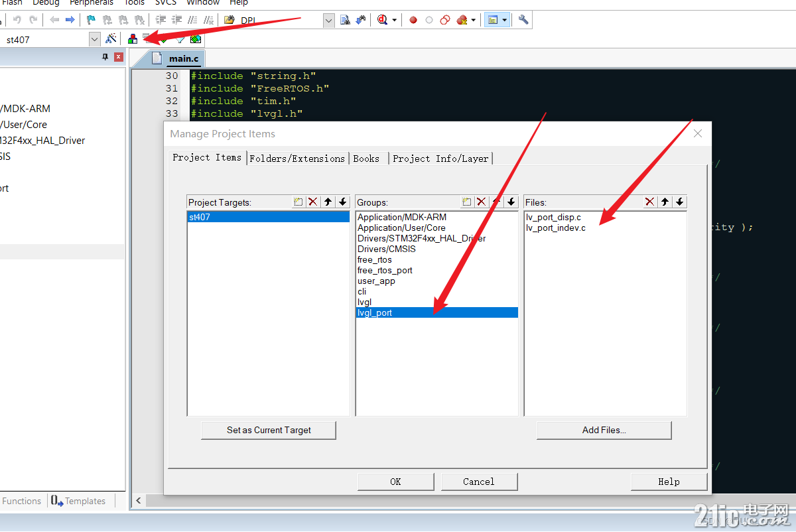Switch to the Books tab
This screenshot has width=796, height=532.
366,159
